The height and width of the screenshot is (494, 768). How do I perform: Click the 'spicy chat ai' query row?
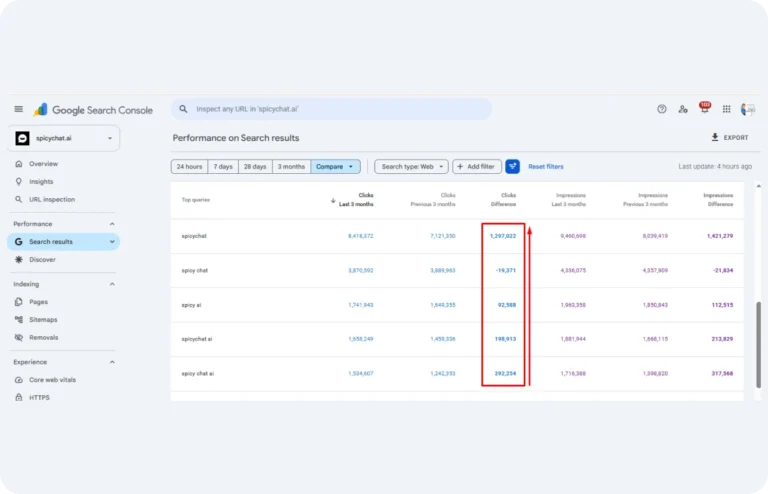(x=457, y=373)
